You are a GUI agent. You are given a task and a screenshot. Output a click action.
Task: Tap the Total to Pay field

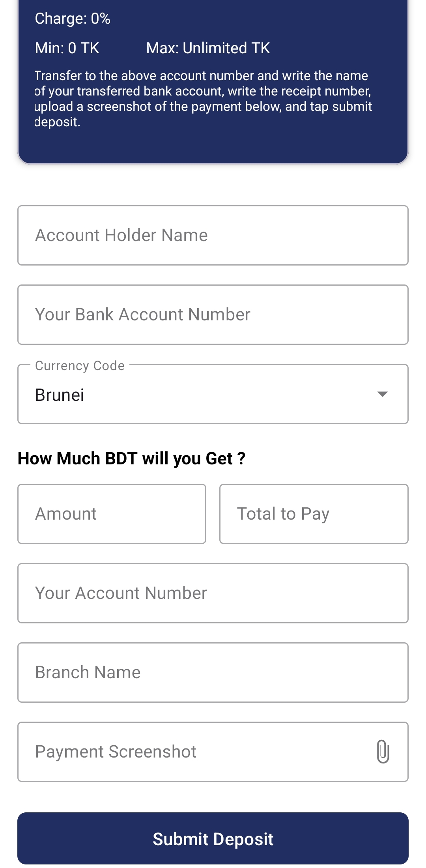click(x=314, y=514)
